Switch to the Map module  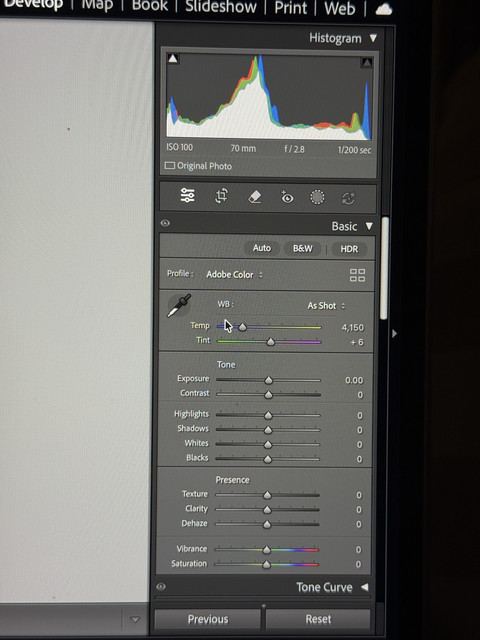tap(97, 6)
